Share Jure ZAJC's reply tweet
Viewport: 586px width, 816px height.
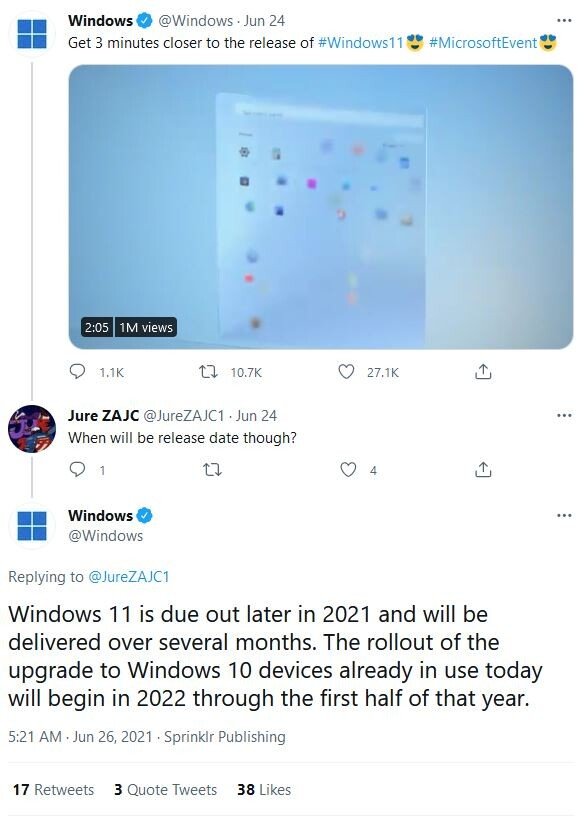[x=483, y=469]
